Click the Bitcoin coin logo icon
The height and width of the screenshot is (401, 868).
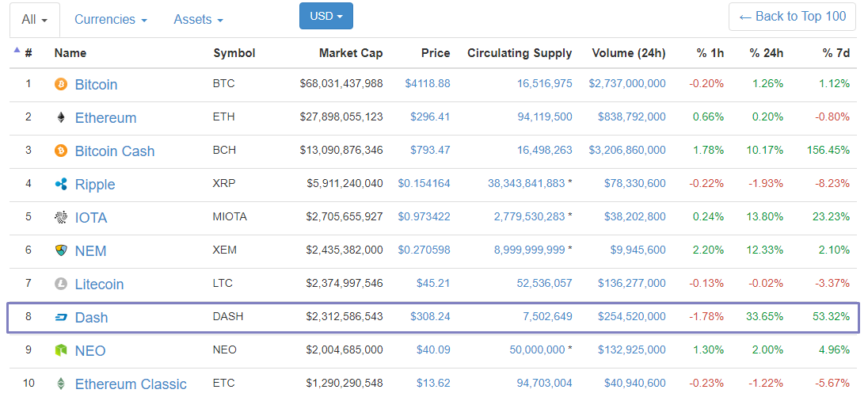[61, 84]
